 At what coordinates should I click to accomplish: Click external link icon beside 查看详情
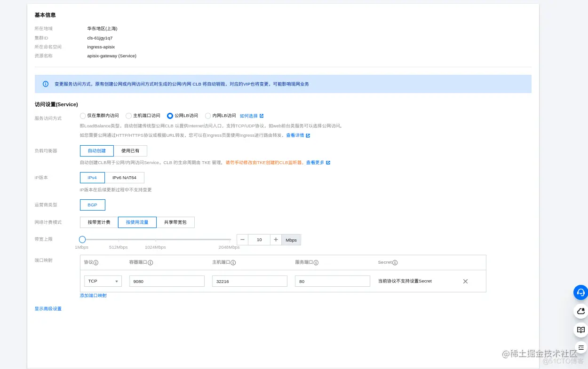pyautogui.click(x=308, y=135)
